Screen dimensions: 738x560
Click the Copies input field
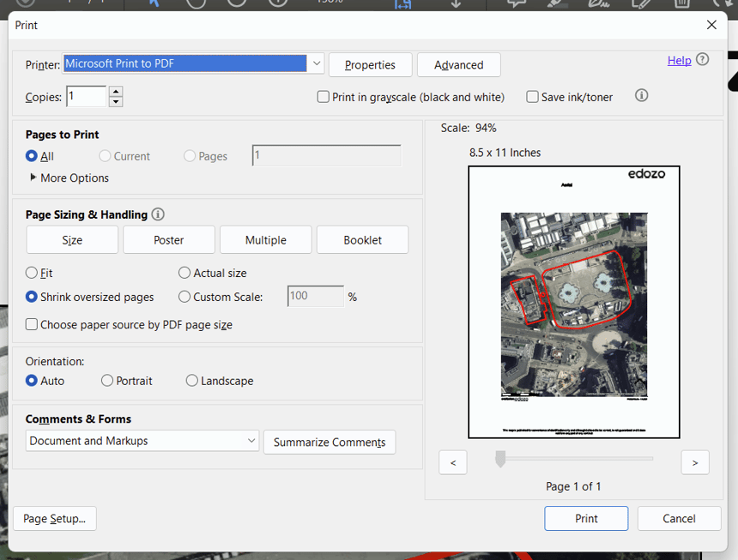click(x=86, y=96)
